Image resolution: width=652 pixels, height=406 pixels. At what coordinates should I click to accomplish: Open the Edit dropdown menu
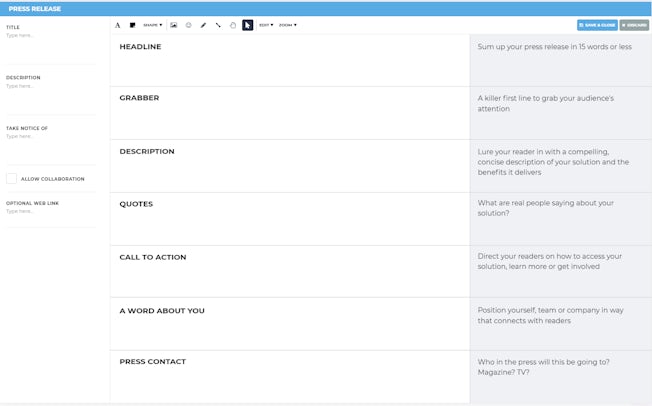266,25
